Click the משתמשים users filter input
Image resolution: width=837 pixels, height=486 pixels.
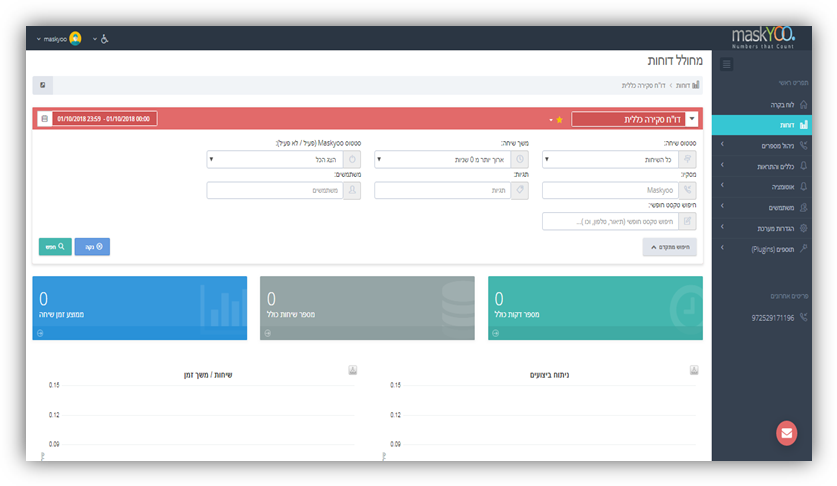click(275, 190)
